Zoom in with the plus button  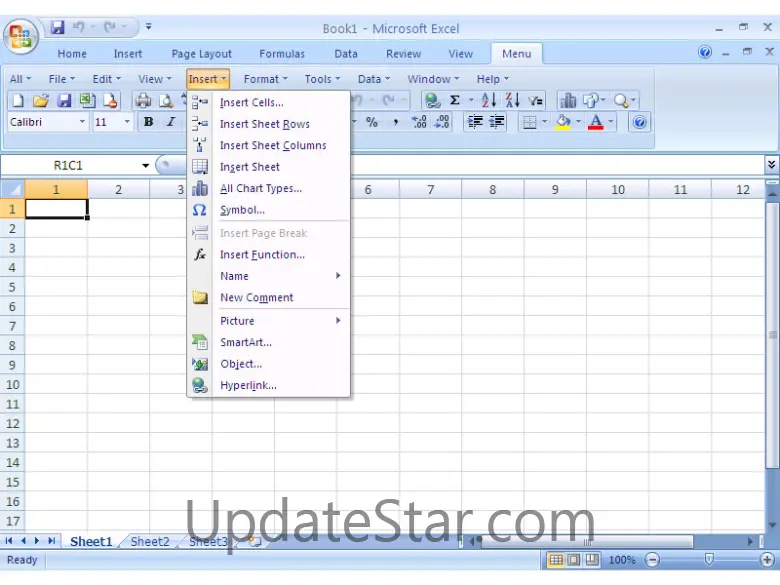click(768, 560)
